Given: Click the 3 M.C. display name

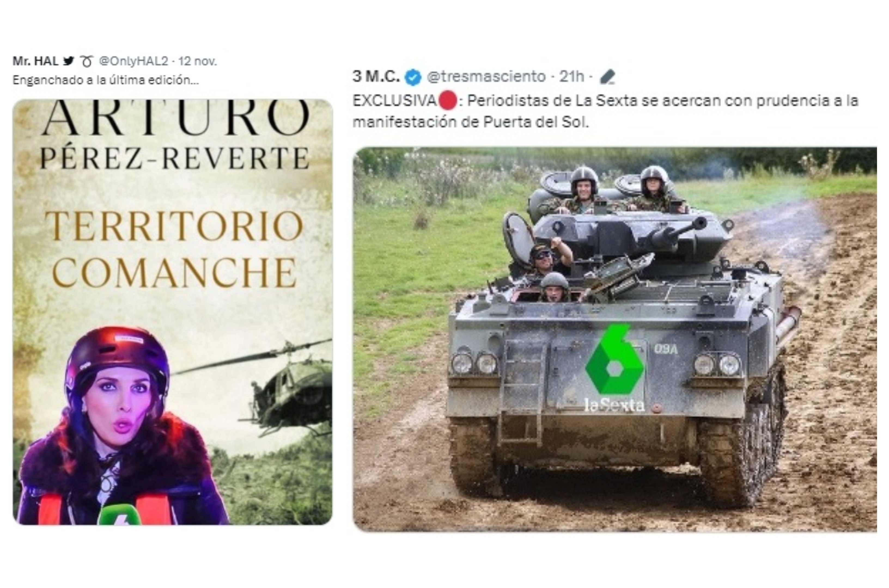Looking at the screenshot, I should 376,77.
